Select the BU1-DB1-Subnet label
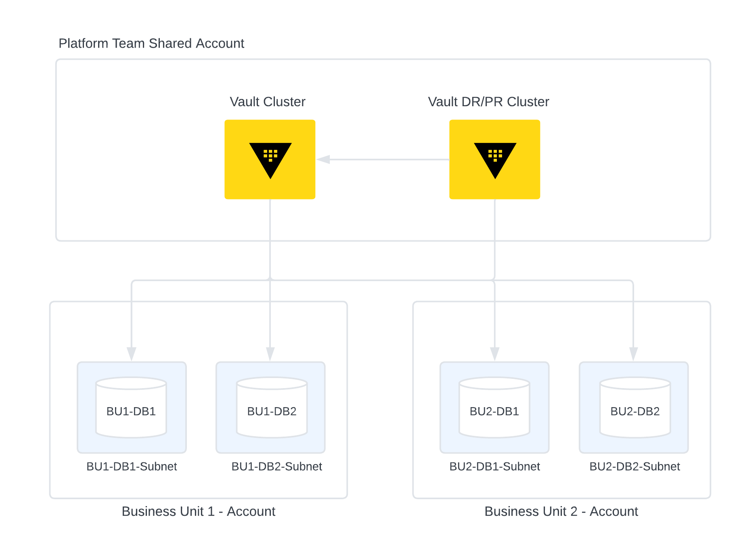The height and width of the screenshot is (559, 756). (132, 467)
